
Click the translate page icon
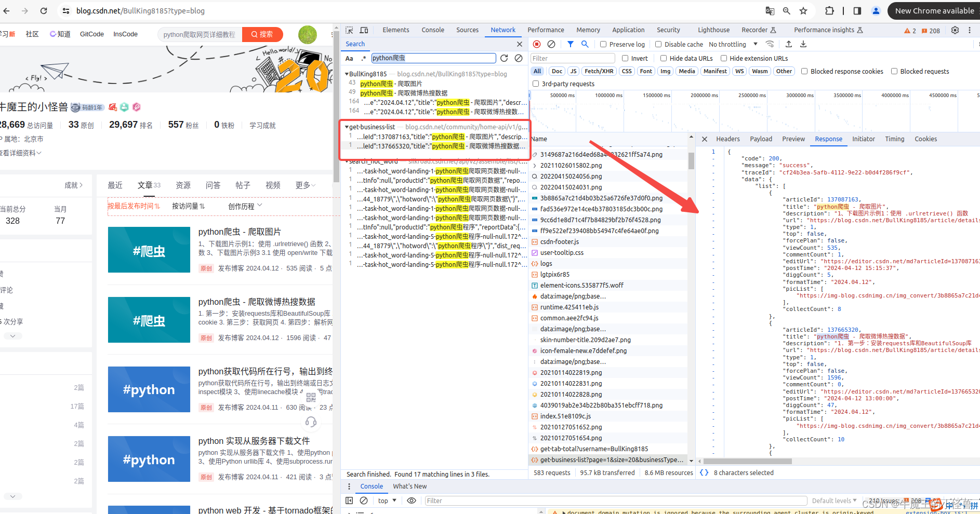tap(770, 10)
